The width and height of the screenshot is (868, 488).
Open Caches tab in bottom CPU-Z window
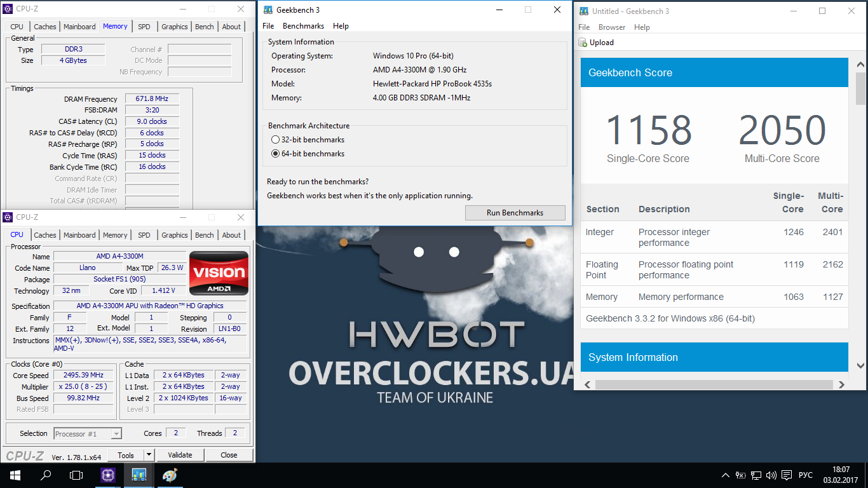tap(45, 235)
